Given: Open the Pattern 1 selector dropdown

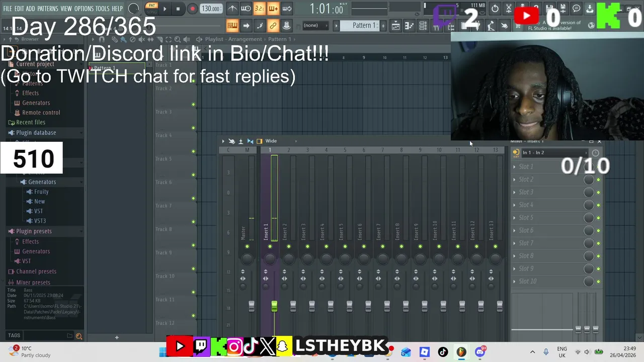Looking at the screenshot, I should click(360, 26).
